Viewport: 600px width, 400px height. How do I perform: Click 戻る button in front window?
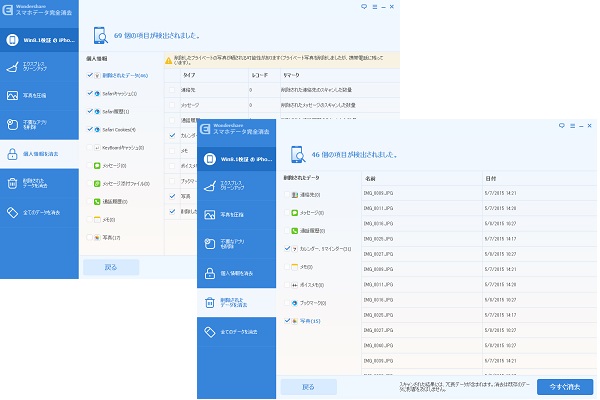(x=308, y=385)
